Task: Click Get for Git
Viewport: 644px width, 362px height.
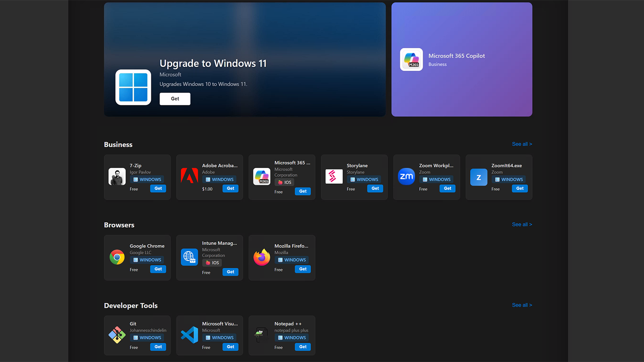Action: [158, 347]
